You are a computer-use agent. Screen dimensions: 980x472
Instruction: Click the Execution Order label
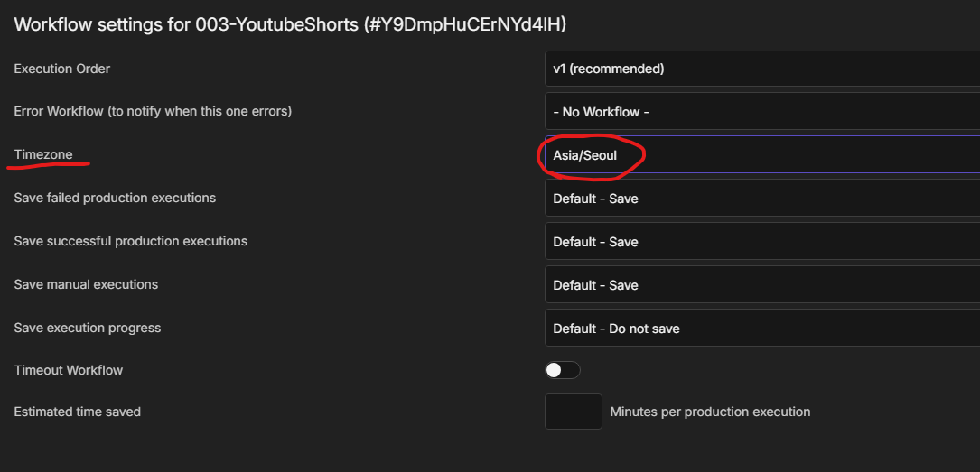pos(62,69)
